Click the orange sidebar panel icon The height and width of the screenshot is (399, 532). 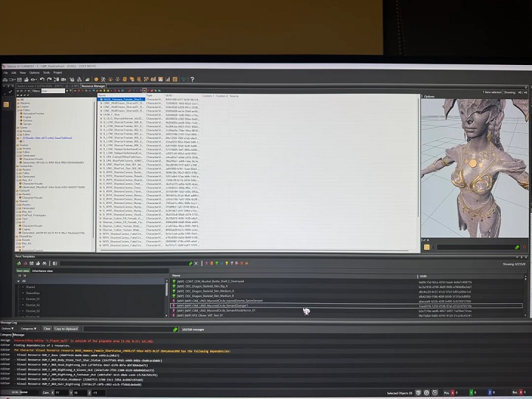coord(7,106)
